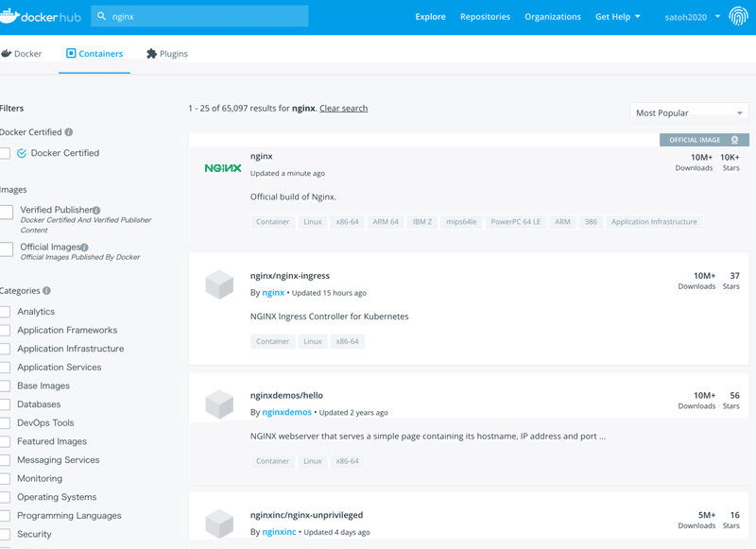Click Application Infrastructure tag on nginx result
756x549 pixels.
tap(654, 222)
